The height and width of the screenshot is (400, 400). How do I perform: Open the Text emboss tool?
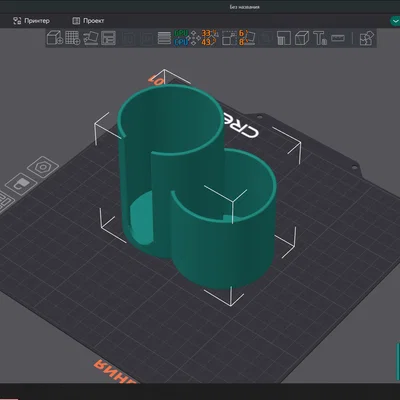320,38
